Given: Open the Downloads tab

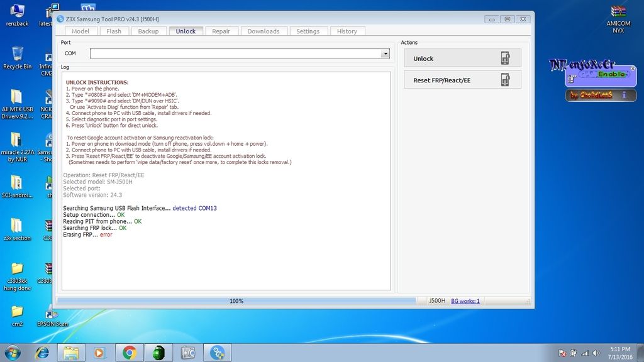Looking at the screenshot, I should coord(263,31).
